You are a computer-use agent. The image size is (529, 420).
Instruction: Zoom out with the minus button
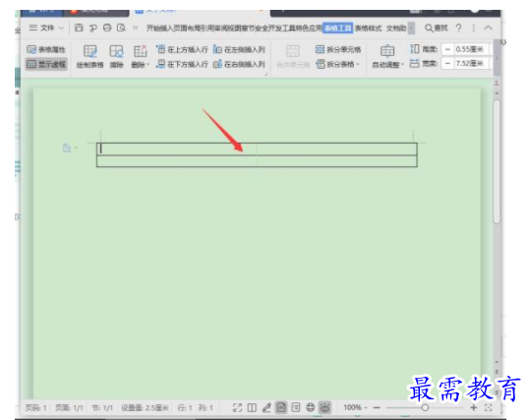(377, 407)
